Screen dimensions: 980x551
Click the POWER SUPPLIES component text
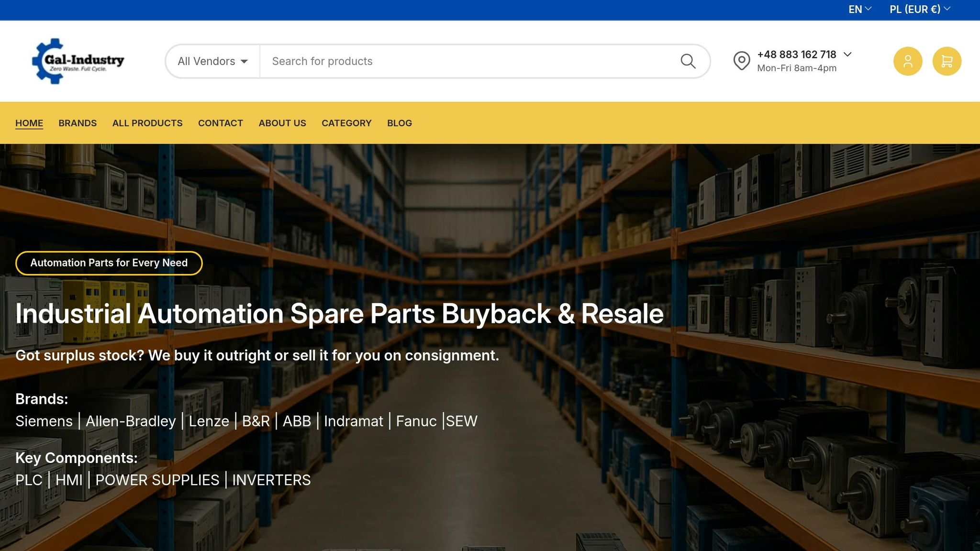click(x=157, y=480)
